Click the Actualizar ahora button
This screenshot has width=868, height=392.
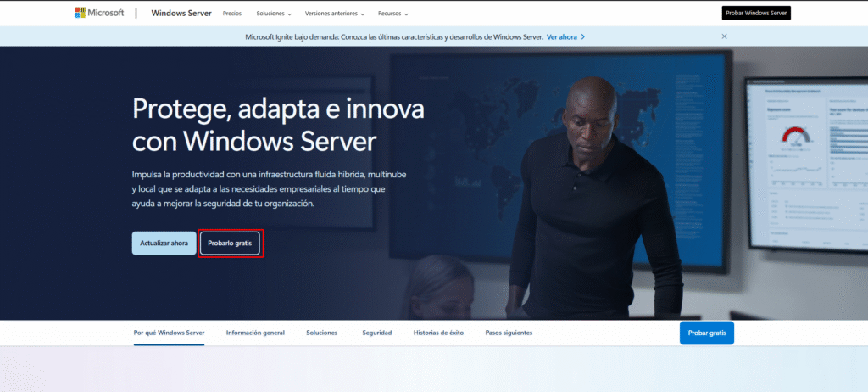pos(164,243)
